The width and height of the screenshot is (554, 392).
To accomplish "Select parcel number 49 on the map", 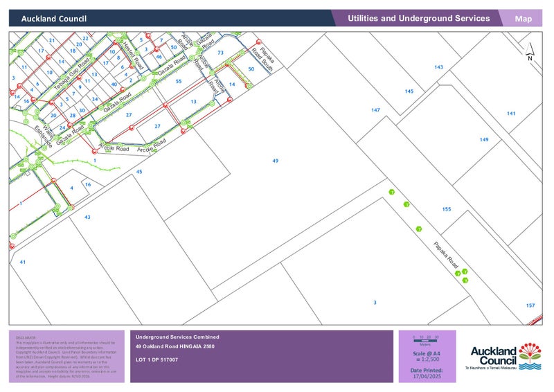I will coord(275,161).
